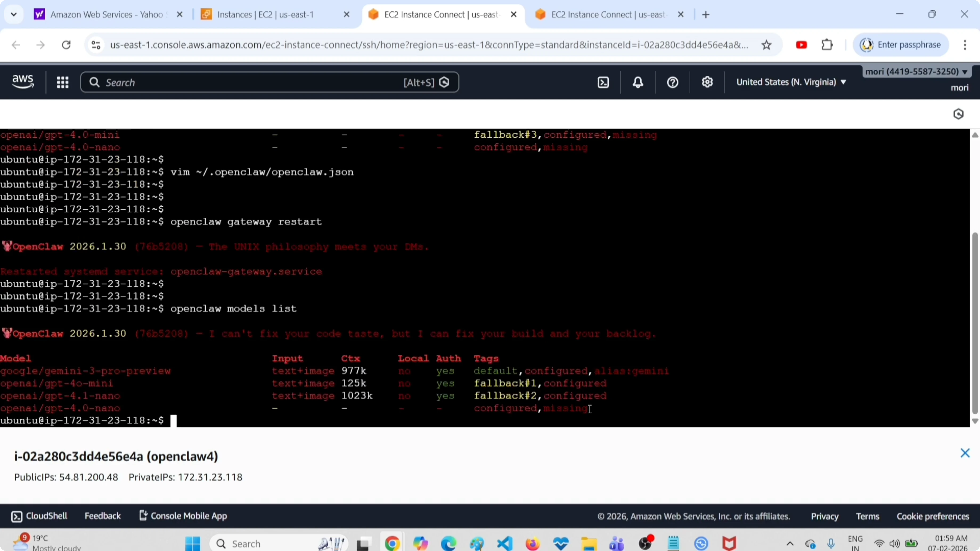Expand mori account menu dropdown
Viewport: 980px width, 551px height.
(x=916, y=72)
